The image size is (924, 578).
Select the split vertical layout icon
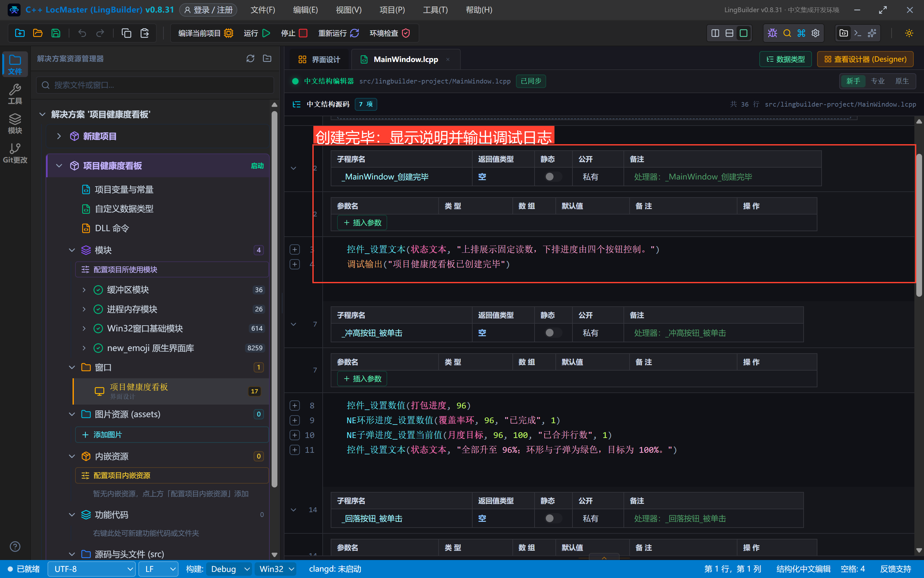click(x=715, y=33)
